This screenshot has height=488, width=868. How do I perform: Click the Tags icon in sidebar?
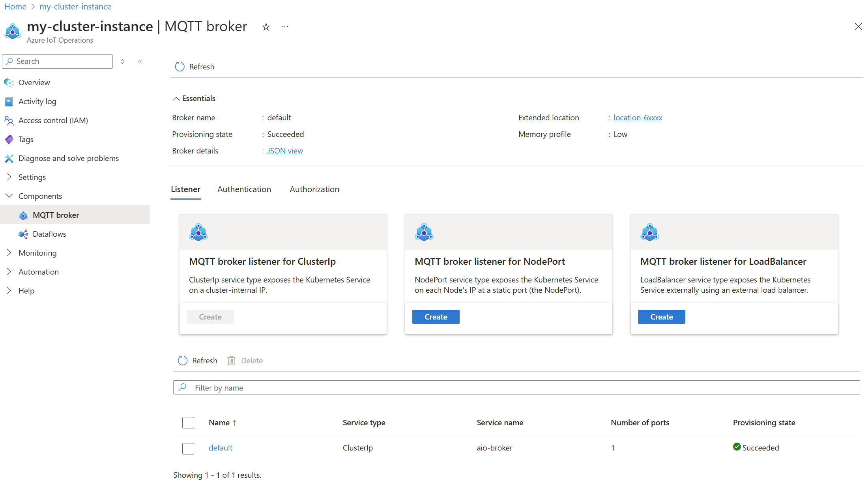coord(9,139)
